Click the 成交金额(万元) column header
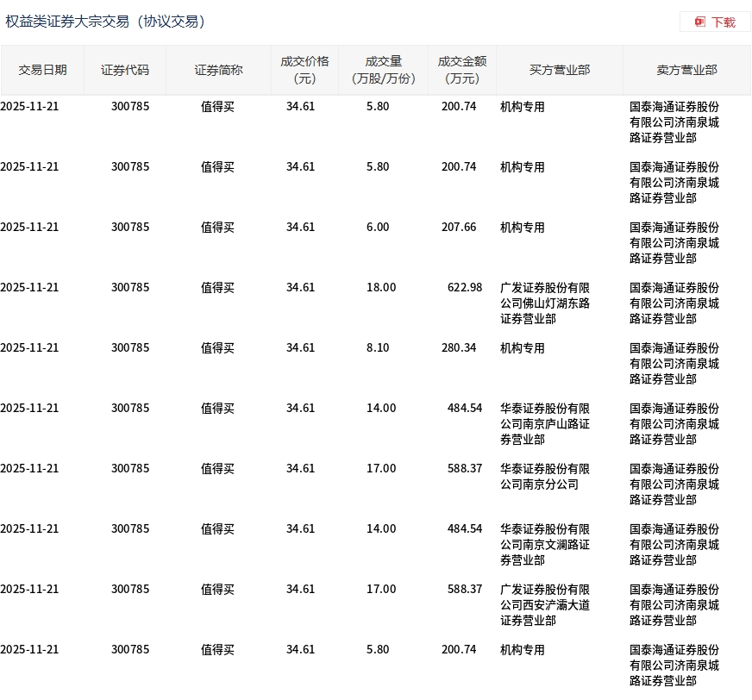Image resolution: width=752 pixels, height=700 pixels. 461,70
